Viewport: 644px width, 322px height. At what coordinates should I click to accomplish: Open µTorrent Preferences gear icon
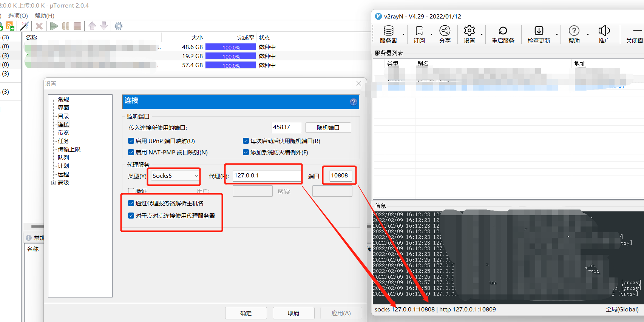(119, 26)
